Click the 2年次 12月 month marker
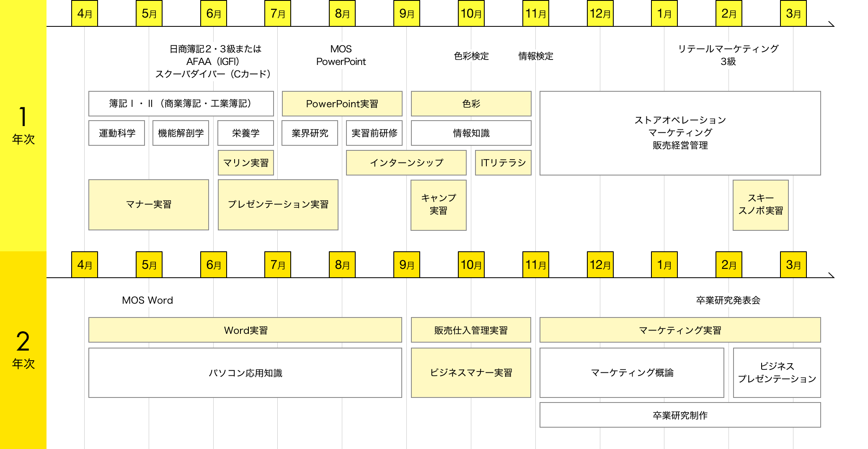This screenshot has height=449, width=868. pyautogui.click(x=600, y=265)
